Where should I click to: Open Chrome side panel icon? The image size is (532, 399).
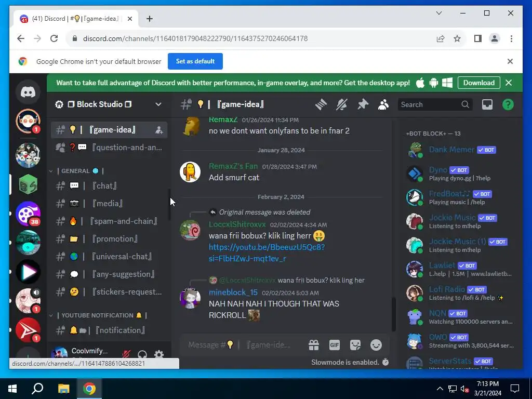[478, 38]
